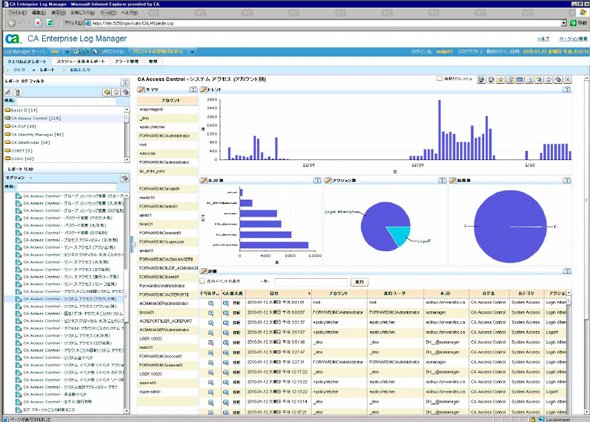Viewport: 590px width, 422px height.
Task: Click the red Stop icon in browser toolbar
Action: [38, 23]
